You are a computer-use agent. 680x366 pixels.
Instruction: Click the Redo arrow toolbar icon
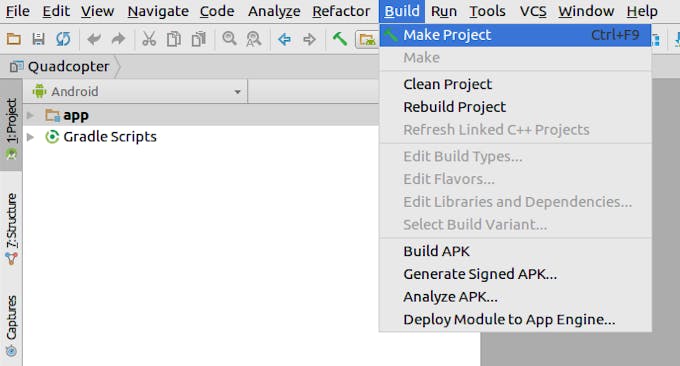[118, 39]
